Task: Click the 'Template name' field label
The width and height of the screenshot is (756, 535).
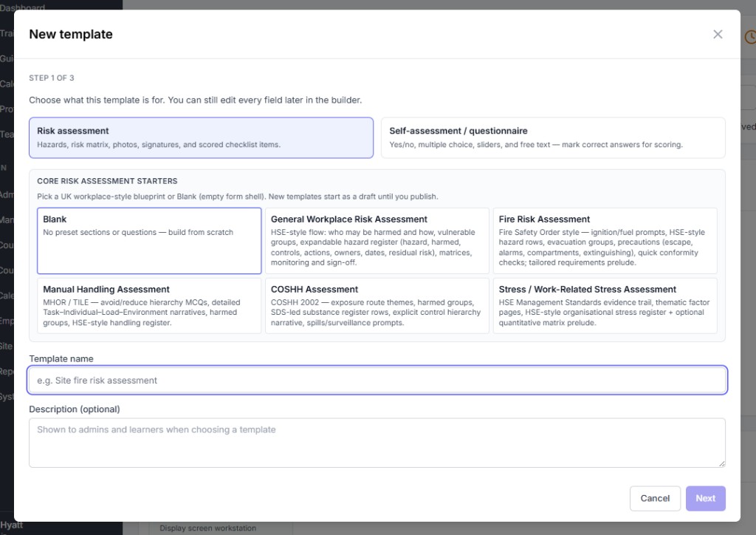Action: pyautogui.click(x=61, y=358)
